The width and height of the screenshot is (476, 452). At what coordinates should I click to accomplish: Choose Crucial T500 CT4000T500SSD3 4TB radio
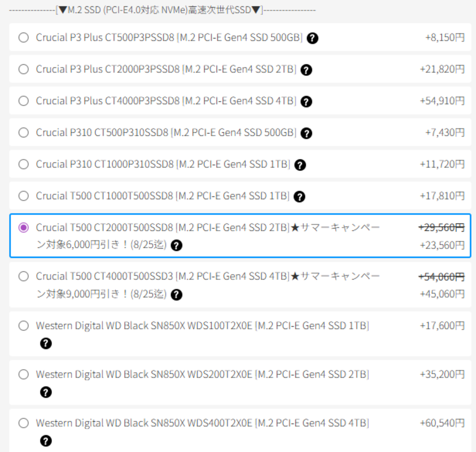point(23,276)
